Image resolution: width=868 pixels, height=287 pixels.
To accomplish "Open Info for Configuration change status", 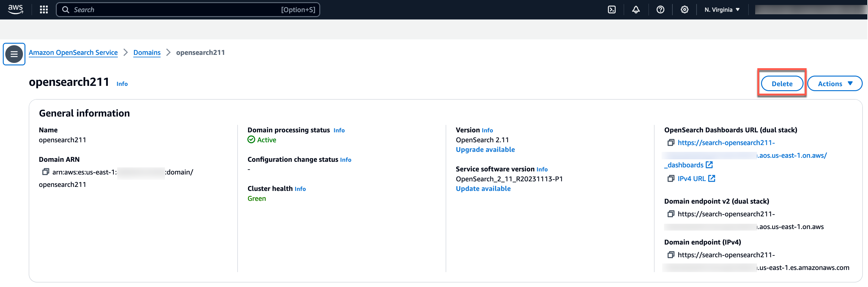I will (x=345, y=160).
